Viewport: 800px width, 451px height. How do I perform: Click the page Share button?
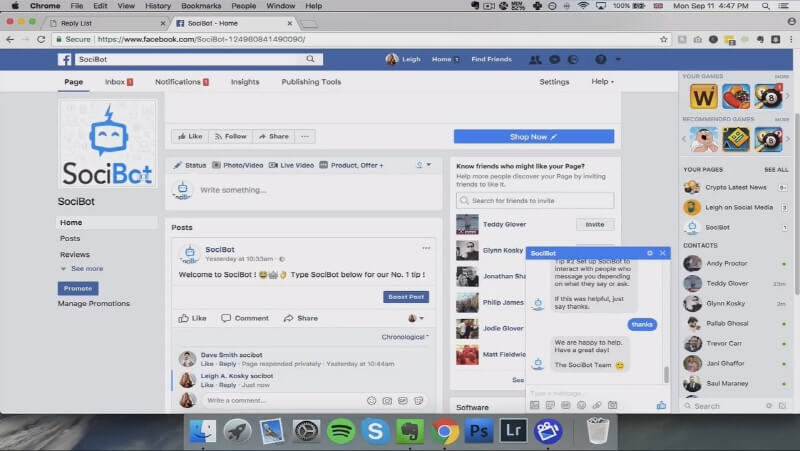point(273,136)
